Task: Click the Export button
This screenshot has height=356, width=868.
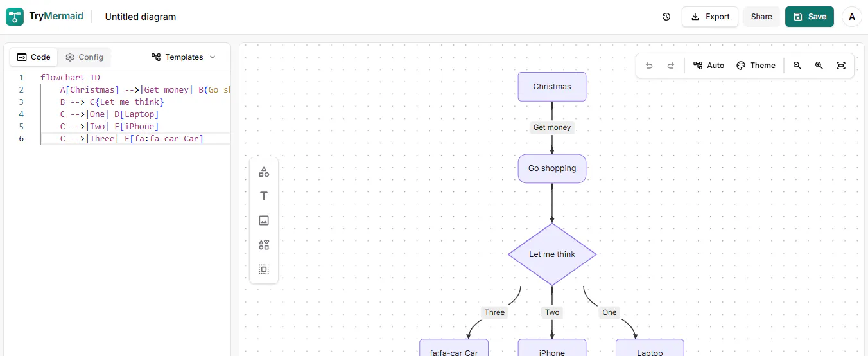Action: 710,17
